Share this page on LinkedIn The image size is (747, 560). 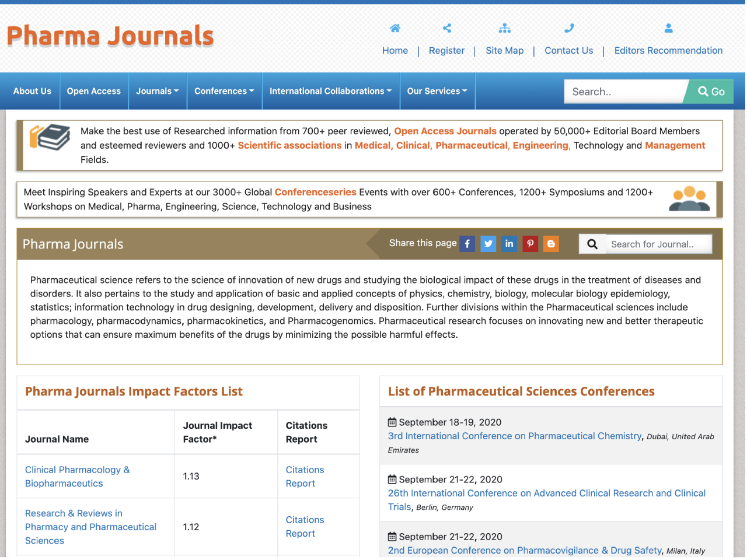(509, 244)
